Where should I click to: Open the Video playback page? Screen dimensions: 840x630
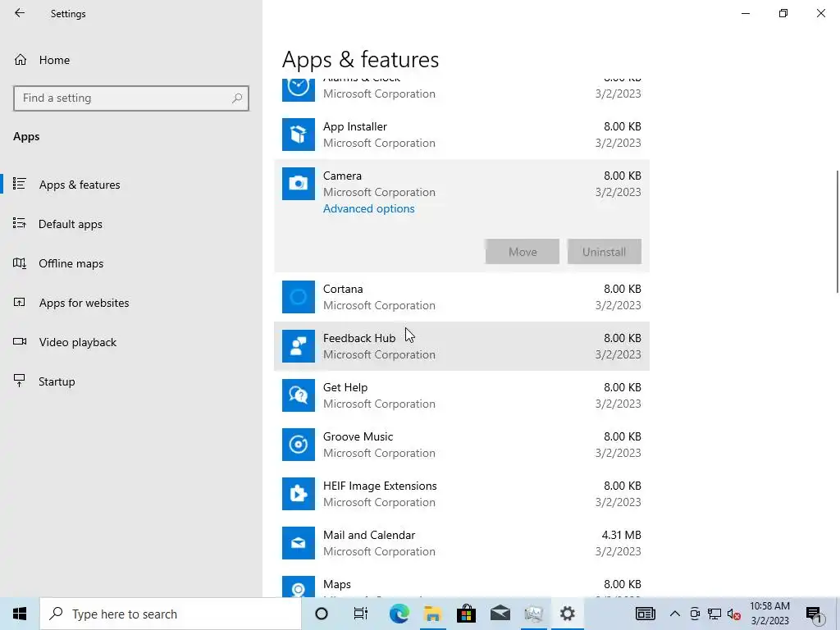point(78,342)
